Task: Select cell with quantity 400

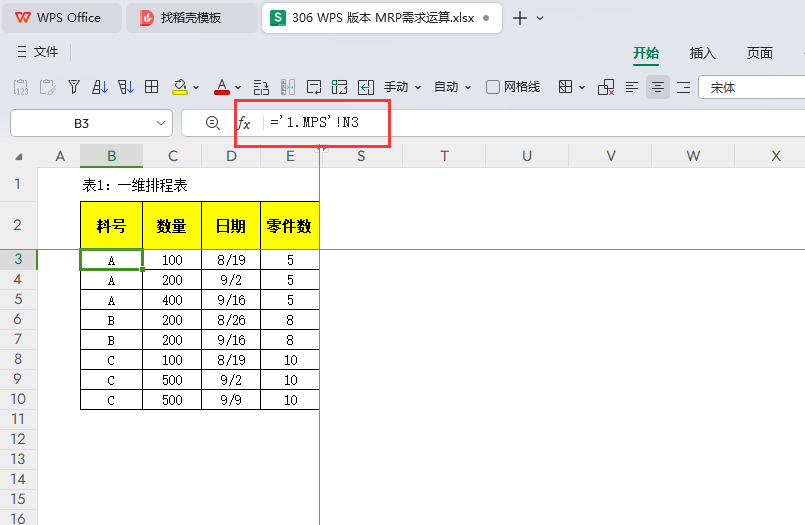Action: (172, 300)
